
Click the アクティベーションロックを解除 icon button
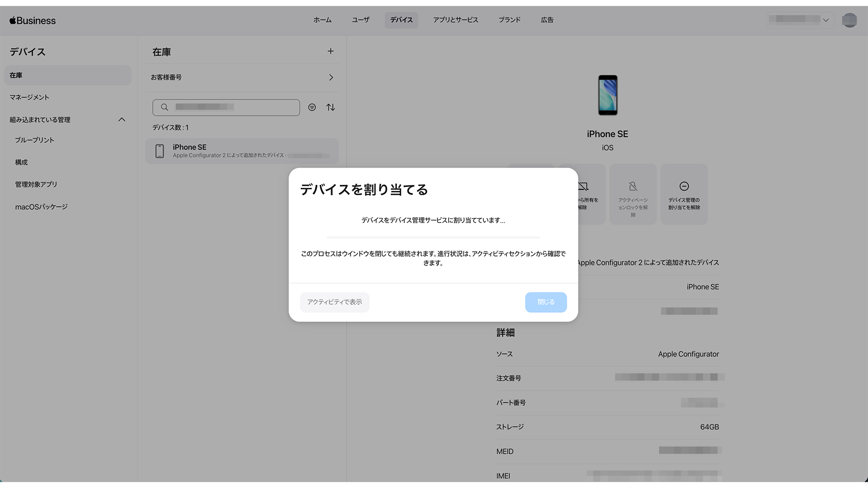tap(633, 194)
